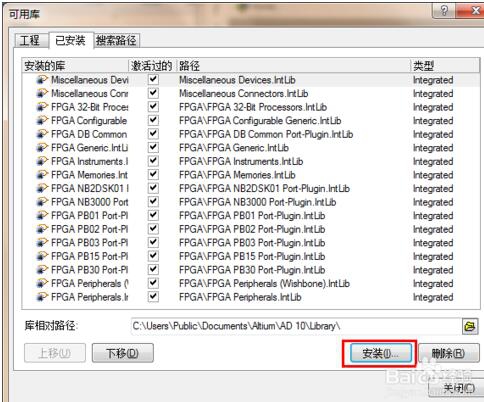Toggle activated checkbox for FPGA PB30 Port-Plugin
This screenshot has height=402, width=484.
tap(153, 270)
